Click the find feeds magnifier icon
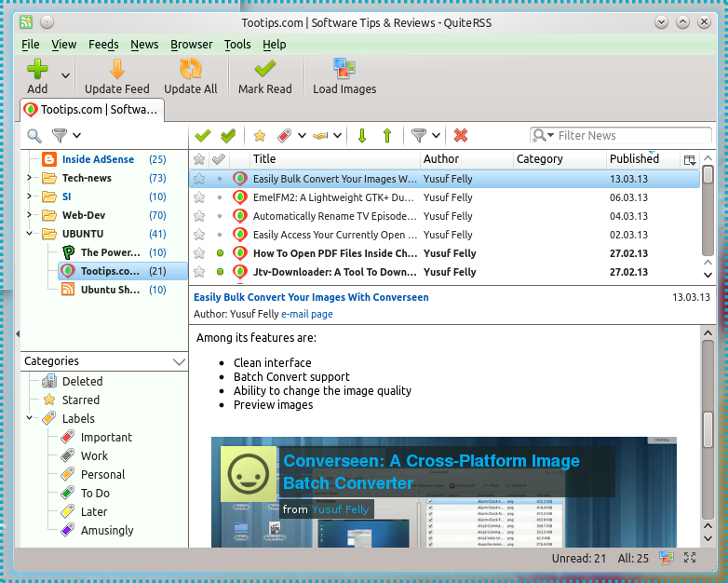728x583 pixels. click(34, 136)
